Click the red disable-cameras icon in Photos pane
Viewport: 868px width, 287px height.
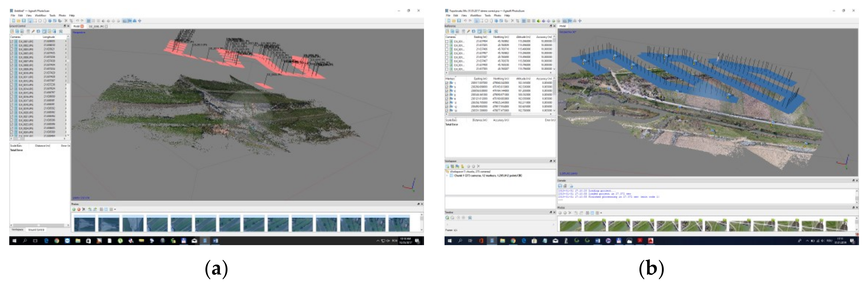[x=79, y=209]
